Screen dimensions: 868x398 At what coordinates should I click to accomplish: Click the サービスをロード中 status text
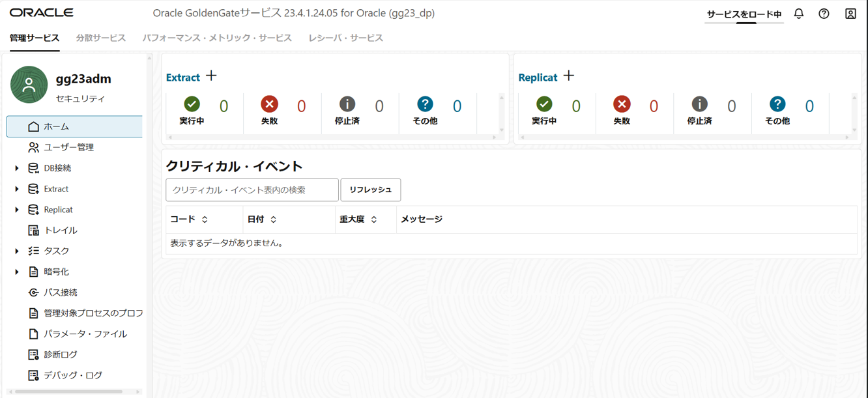pyautogui.click(x=744, y=14)
